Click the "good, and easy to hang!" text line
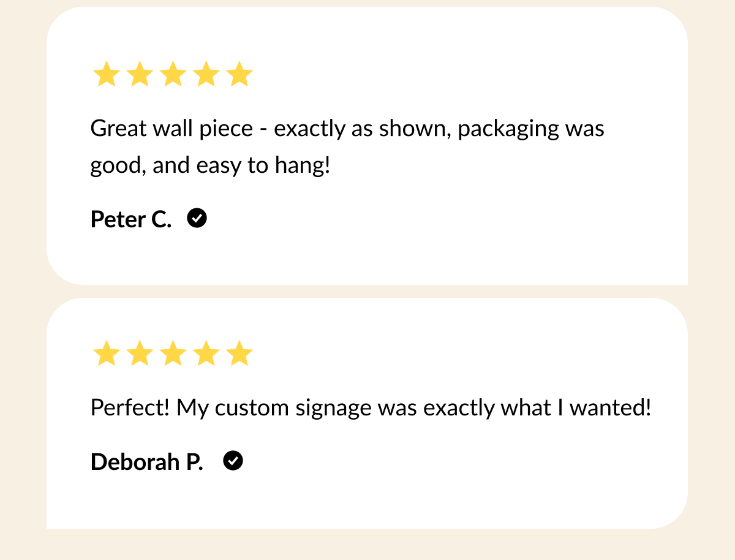 tap(210, 165)
